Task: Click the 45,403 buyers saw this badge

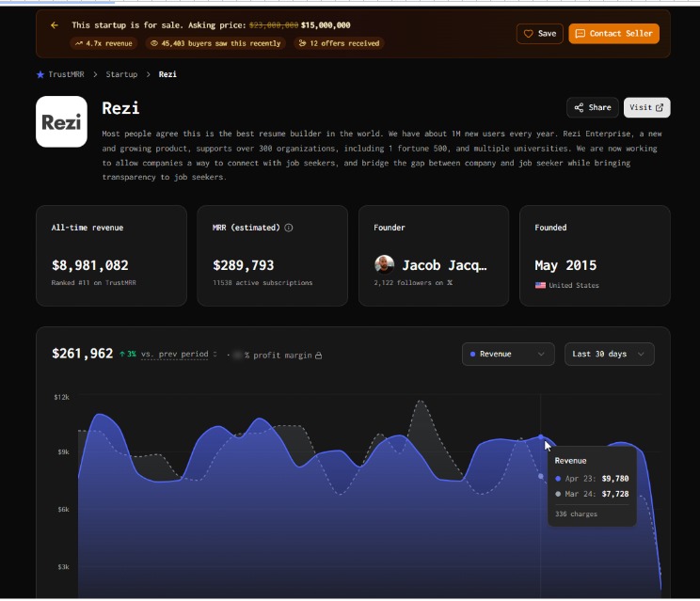Action: pos(215,43)
